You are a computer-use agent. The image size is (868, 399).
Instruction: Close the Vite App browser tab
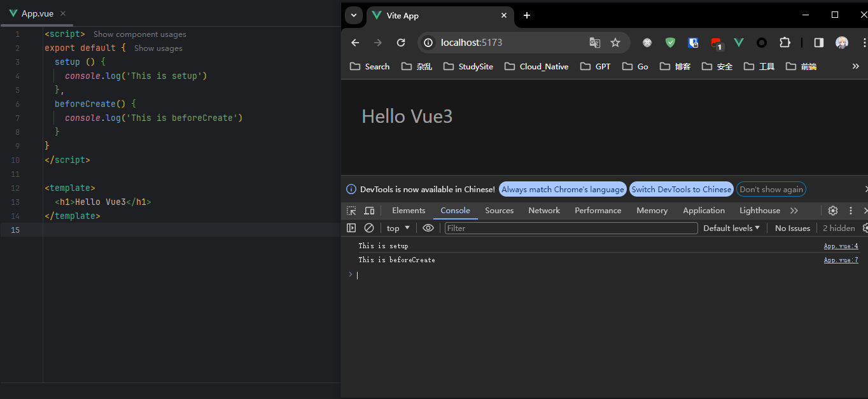coord(504,15)
